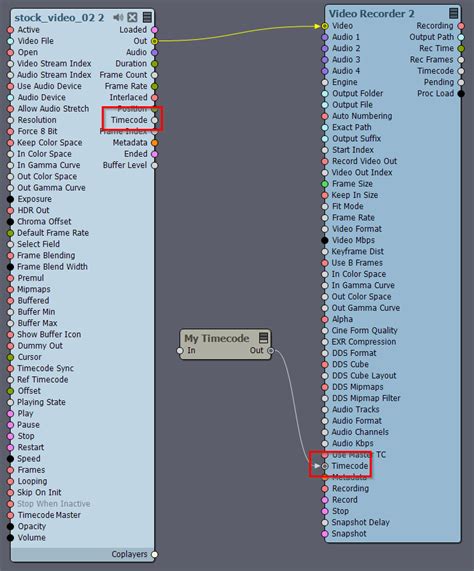Click the Fit Mode pin on recorder
The image size is (474, 571).
pyautogui.click(x=325, y=206)
